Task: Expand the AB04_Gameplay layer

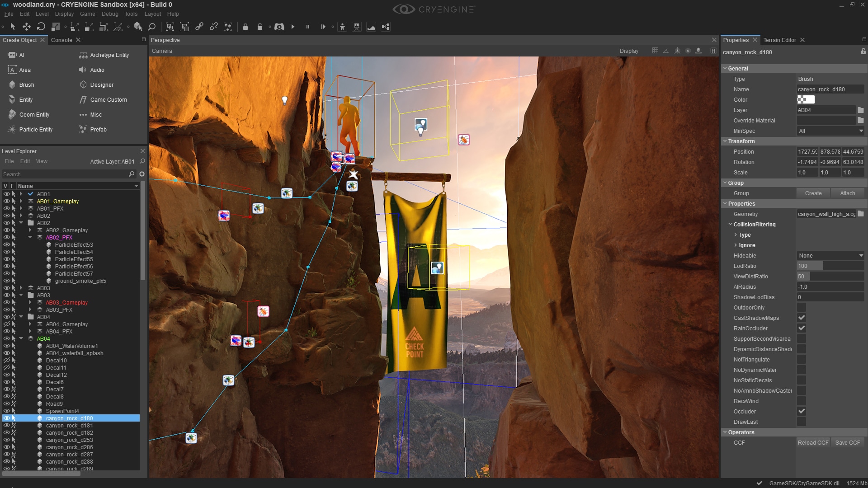Action: pos(30,324)
